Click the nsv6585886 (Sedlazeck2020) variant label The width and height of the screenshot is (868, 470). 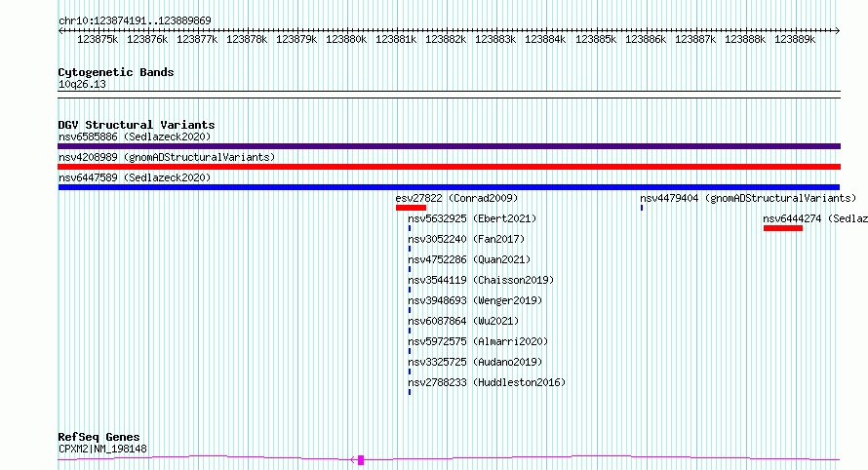tap(135, 137)
